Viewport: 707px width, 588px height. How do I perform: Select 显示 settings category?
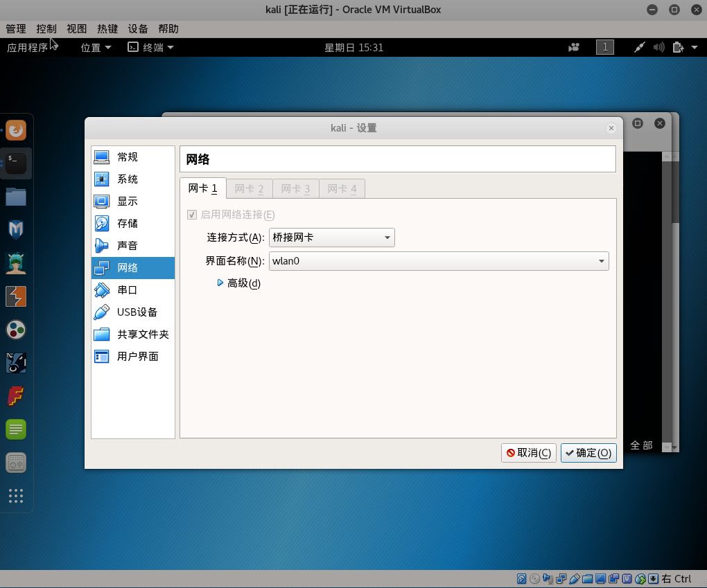(x=133, y=201)
